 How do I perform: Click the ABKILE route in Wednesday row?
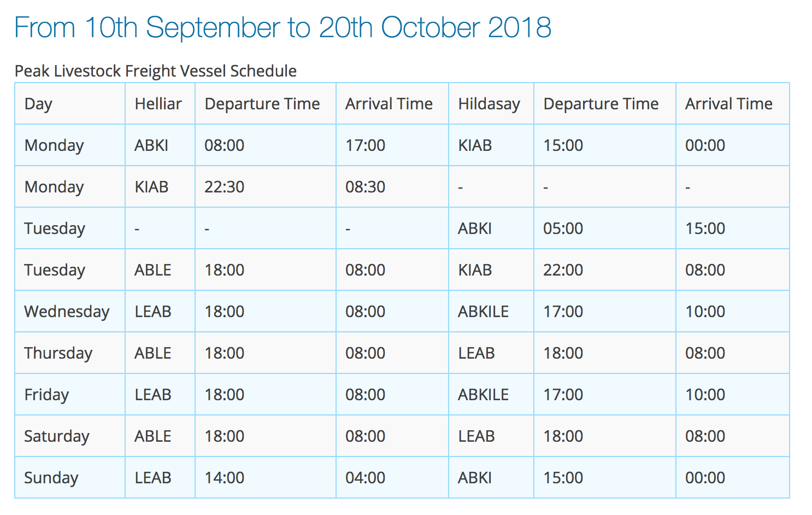[x=491, y=311]
